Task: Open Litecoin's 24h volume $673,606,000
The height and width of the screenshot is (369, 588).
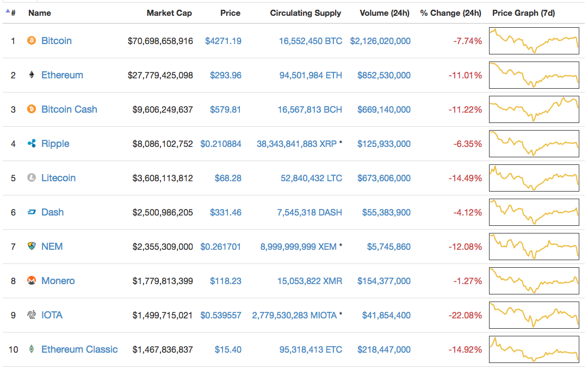Action: 384,178
